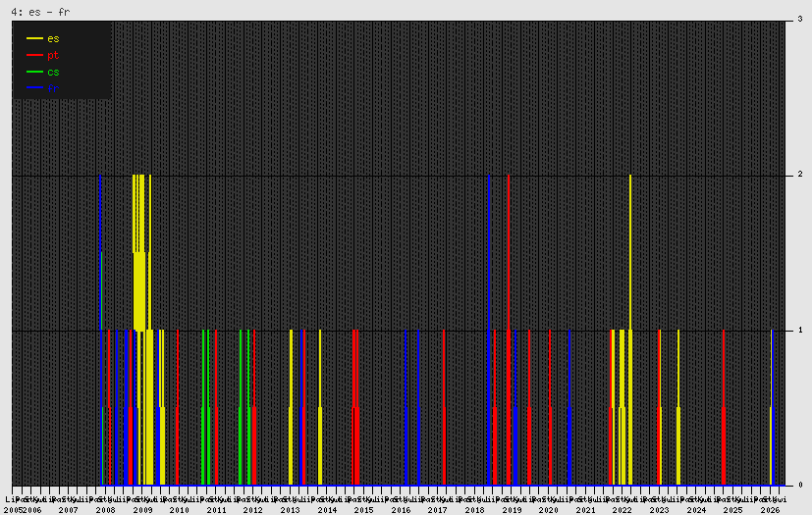This screenshot has width=812, height=515.
Task: Click the y-axis value 0
Action: (x=800, y=485)
